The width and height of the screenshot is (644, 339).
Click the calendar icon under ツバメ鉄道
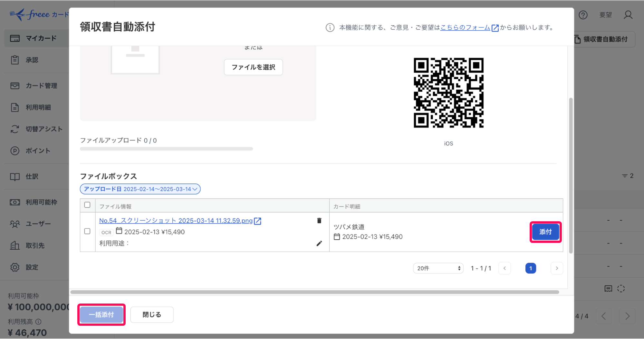337,237
